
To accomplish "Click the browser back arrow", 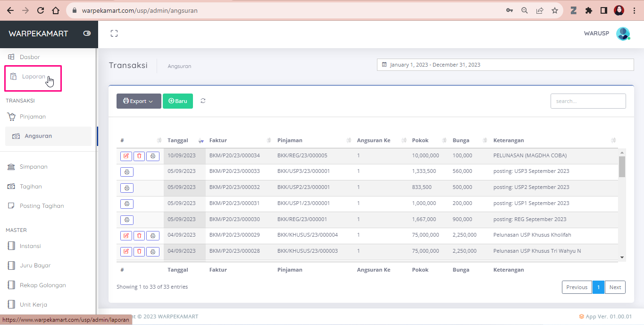I will [x=10, y=10].
